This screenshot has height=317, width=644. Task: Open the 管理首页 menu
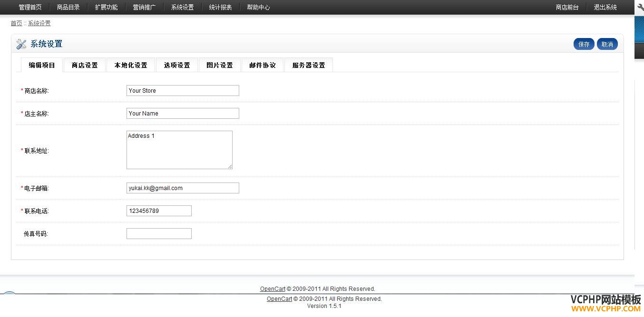pyautogui.click(x=30, y=7)
